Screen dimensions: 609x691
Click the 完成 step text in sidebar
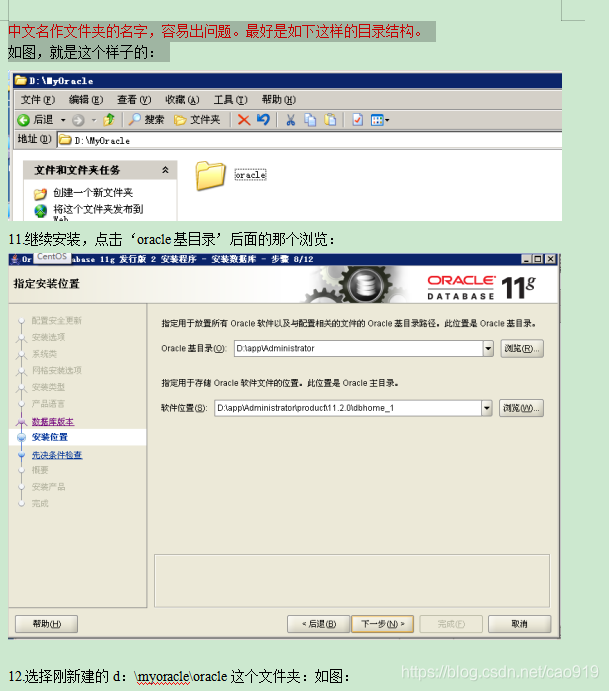click(x=40, y=503)
